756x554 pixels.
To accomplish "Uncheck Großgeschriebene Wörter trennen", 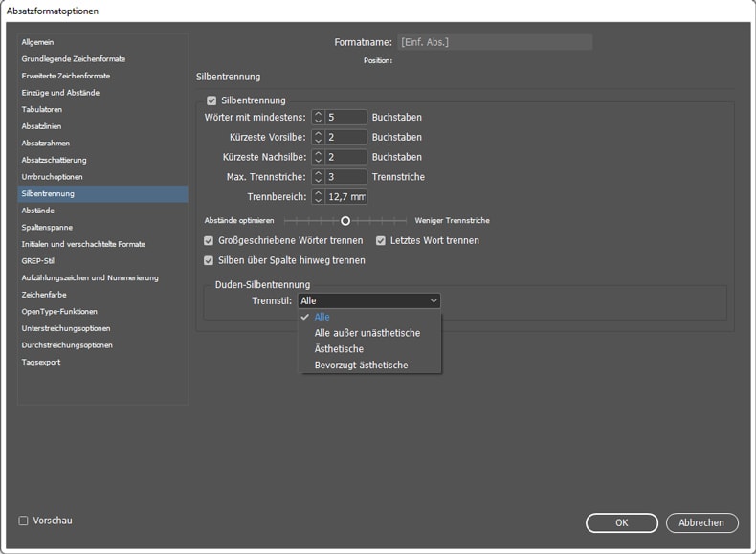I will pos(210,240).
